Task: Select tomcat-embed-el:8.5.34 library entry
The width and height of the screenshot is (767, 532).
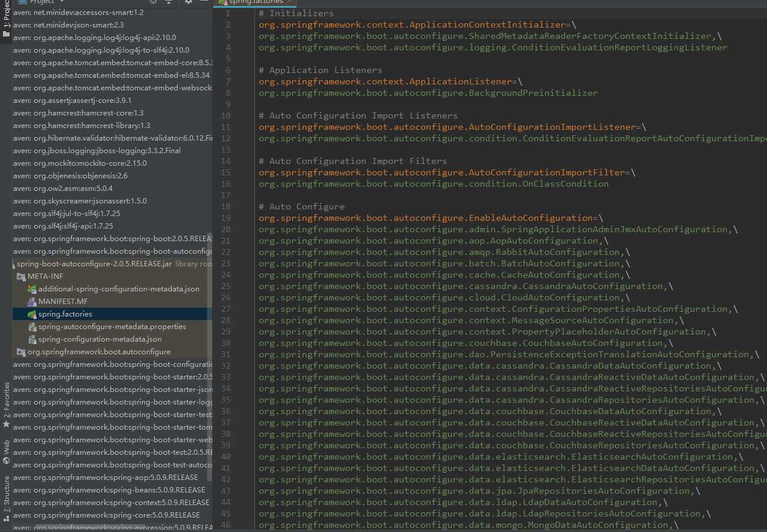Action: 111,75
